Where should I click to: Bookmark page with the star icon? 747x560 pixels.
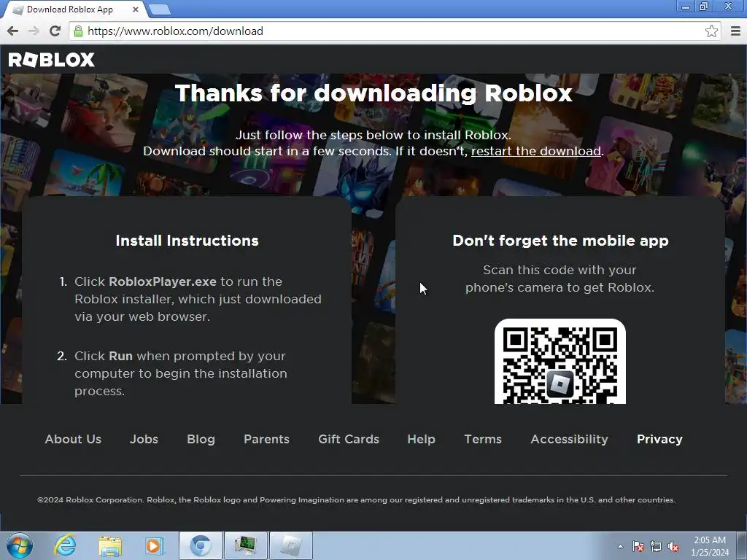coord(711,31)
